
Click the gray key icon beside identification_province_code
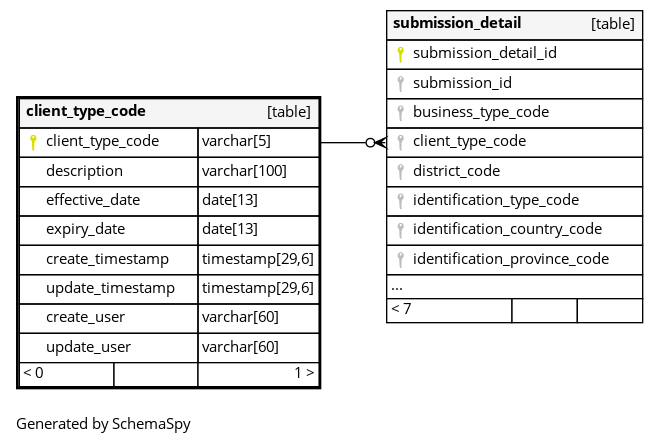[x=400, y=259]
